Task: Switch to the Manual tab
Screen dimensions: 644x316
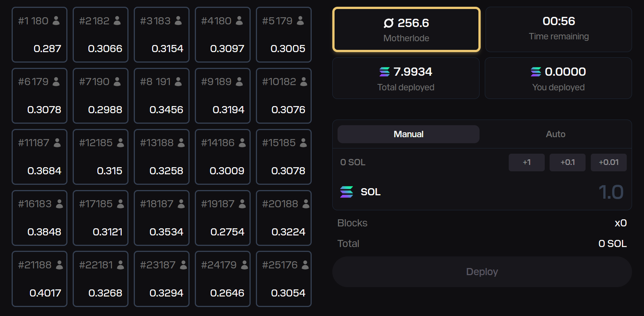Action: [x=408, y=134]
